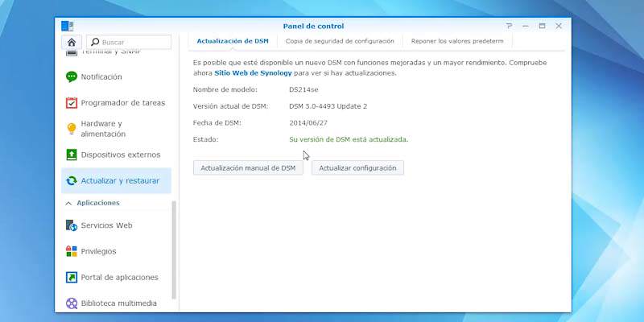Click the Panel de control app icon

click(x=67, y=26)
